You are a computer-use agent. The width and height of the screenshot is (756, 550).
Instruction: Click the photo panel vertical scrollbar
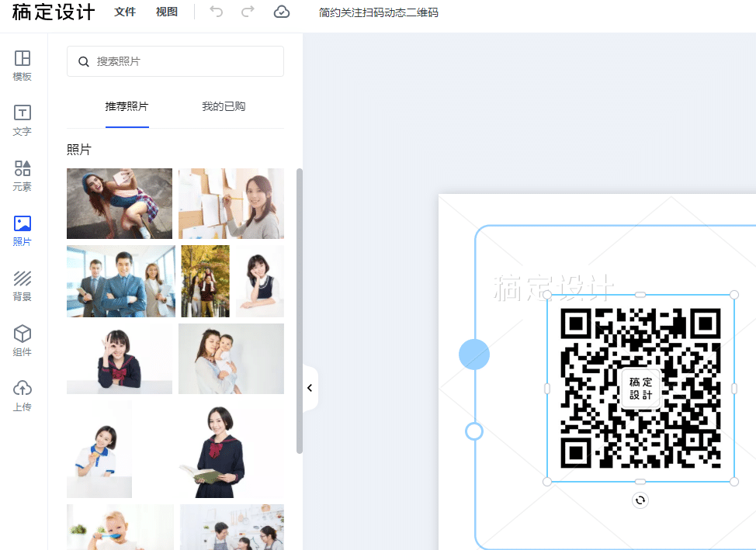click(x=300, y=311)
